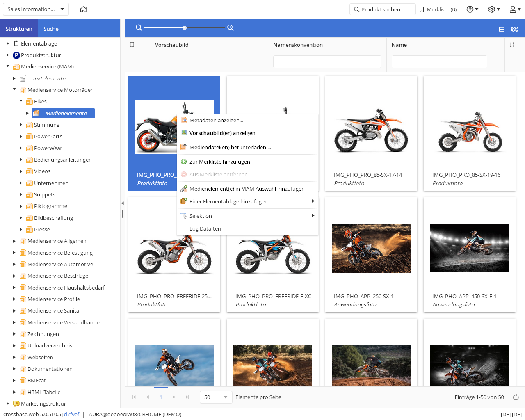Open the d7f9ef version link
Screen dimensions: 525x420
click(x=72, y=414)
